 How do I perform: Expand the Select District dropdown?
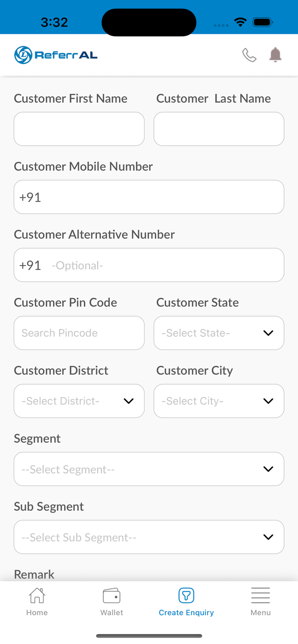point(79,401)
